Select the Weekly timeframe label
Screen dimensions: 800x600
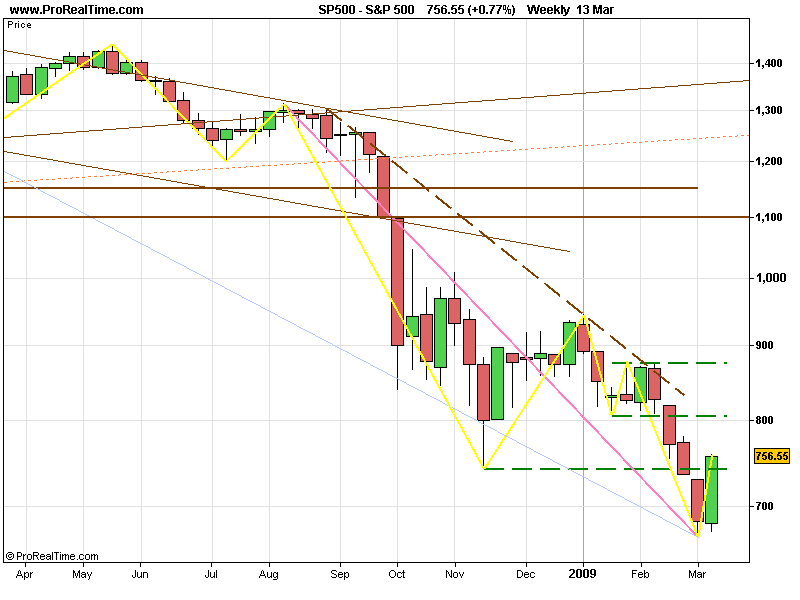tap(548, 10)
